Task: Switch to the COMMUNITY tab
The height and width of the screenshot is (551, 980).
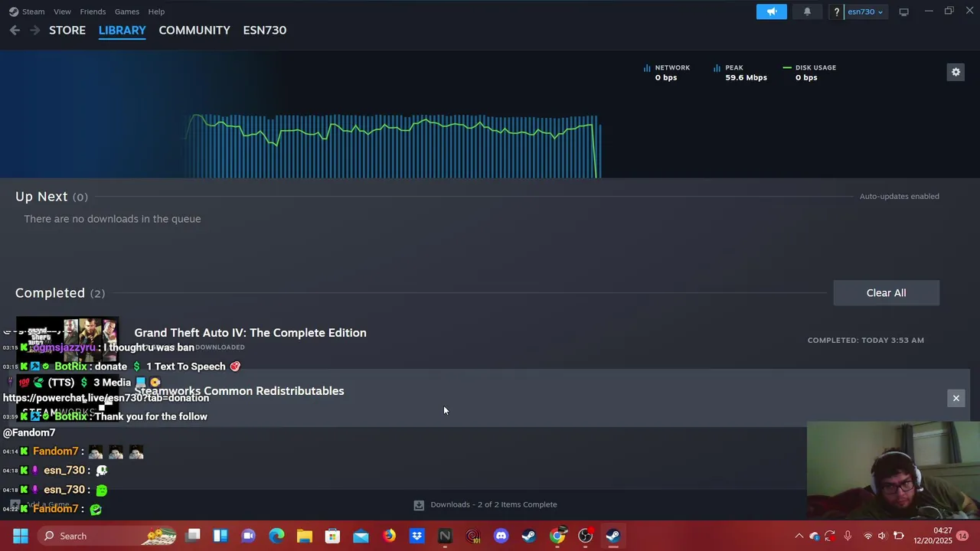Action: click(x=194, y=30)
